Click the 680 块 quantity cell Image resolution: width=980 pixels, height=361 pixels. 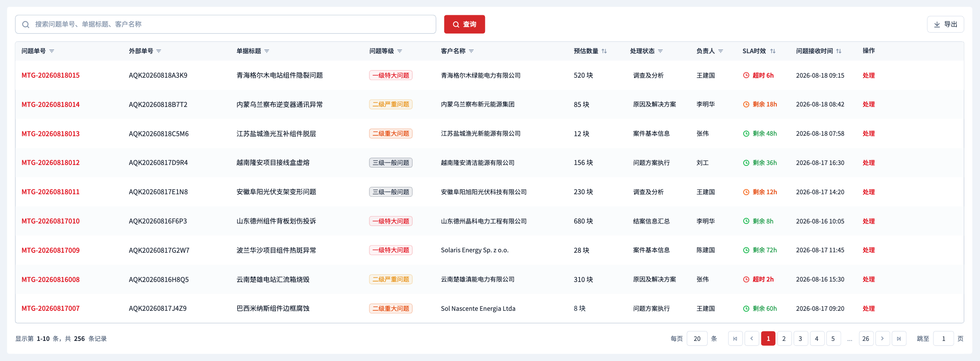(583, 221)
